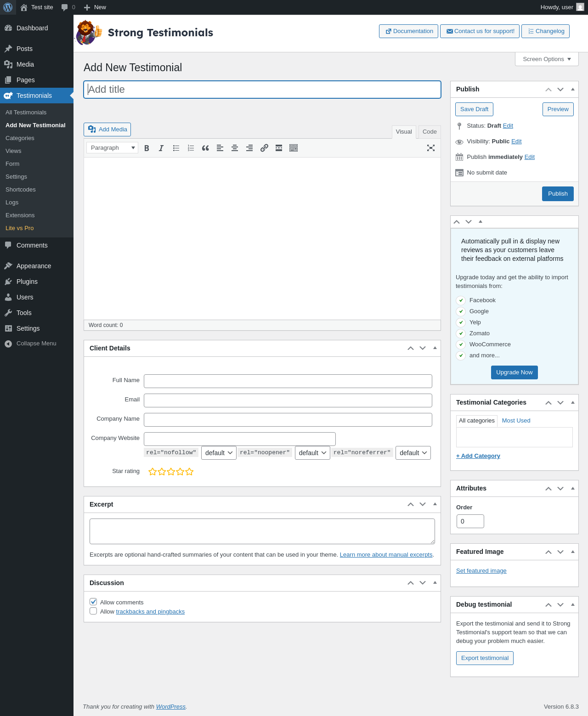Enable Allow trackbacks and pingbacks
Viewport: 588px width, 716px height.
[93, 611]
